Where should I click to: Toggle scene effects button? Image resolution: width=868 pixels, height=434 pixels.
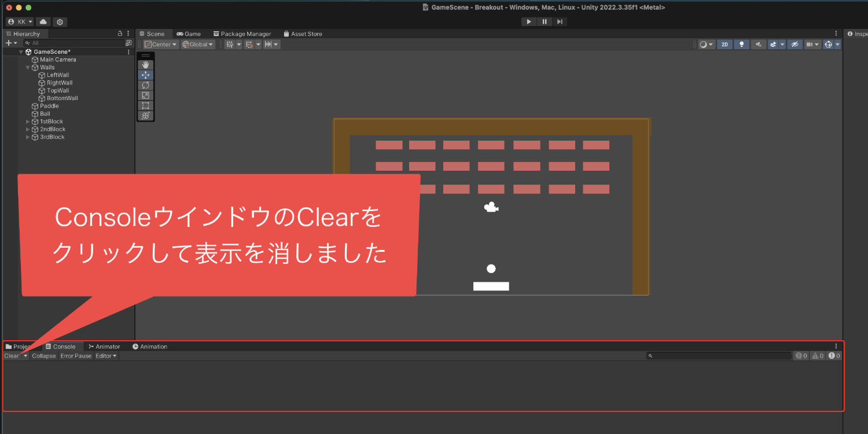coord(773,44)
